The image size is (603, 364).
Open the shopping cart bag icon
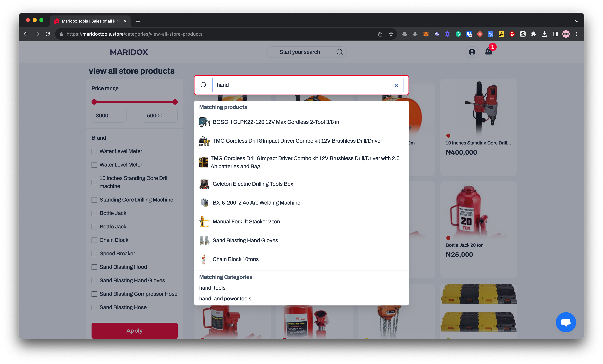(x=488, y=51)
